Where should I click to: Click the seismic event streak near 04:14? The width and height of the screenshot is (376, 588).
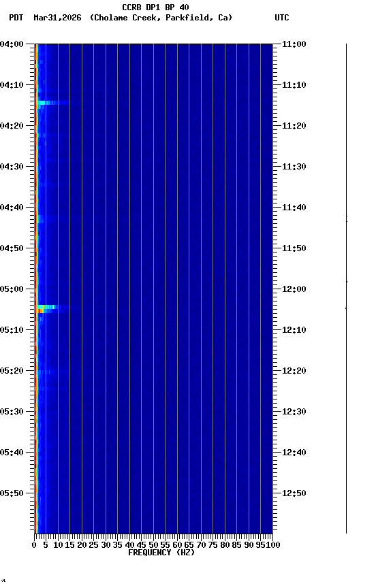point(52,102)
